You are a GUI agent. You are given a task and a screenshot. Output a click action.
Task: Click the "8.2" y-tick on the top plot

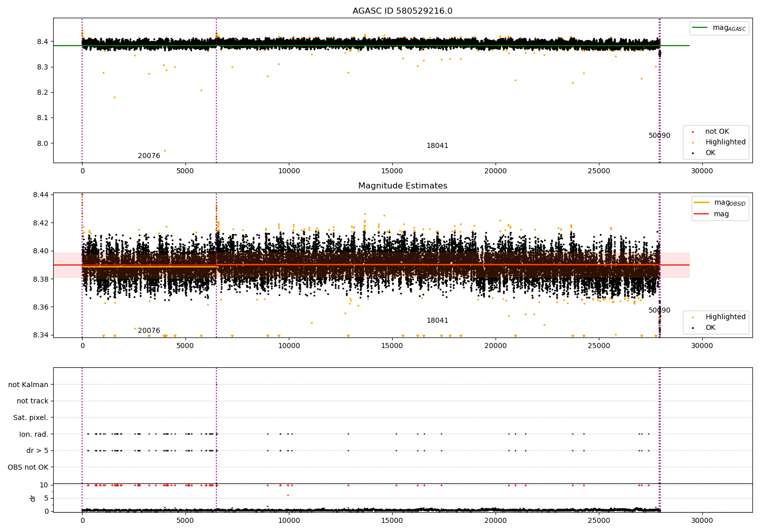pyautogui.click(x=43, y=92)
